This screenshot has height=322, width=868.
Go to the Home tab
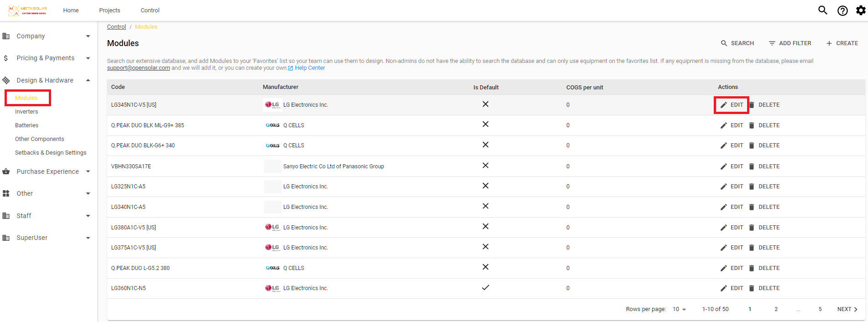pos(71,10)
